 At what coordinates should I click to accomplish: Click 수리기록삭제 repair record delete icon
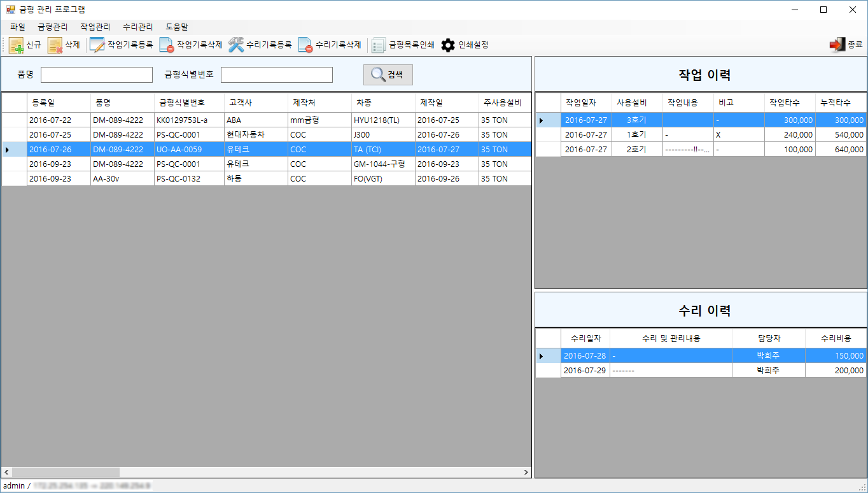point(305,45)
